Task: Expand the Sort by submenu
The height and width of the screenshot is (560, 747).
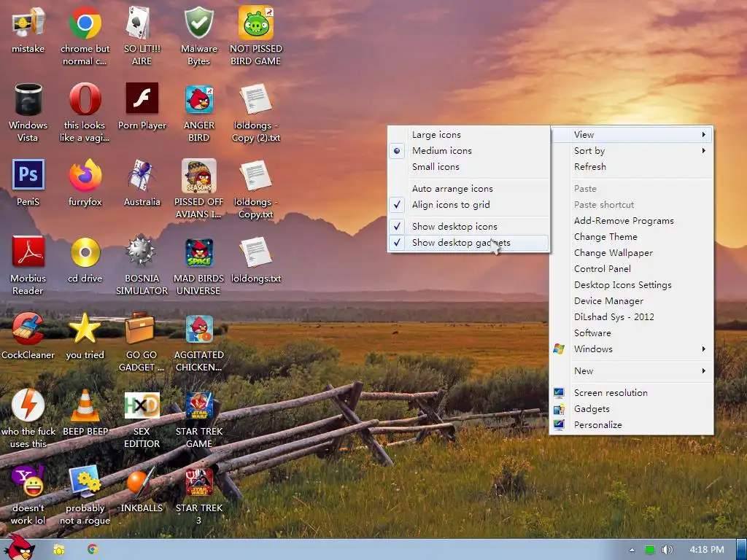Action: click(x=632, y=150)
